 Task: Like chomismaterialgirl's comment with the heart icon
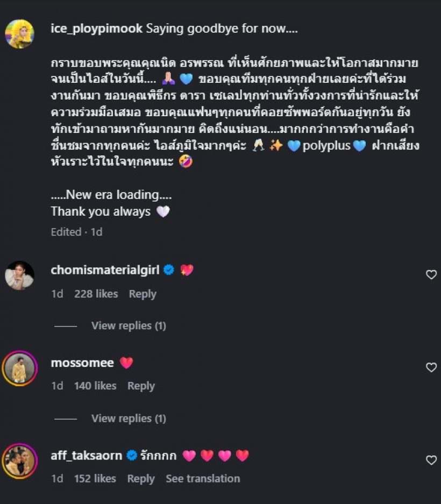click(431, 274)
